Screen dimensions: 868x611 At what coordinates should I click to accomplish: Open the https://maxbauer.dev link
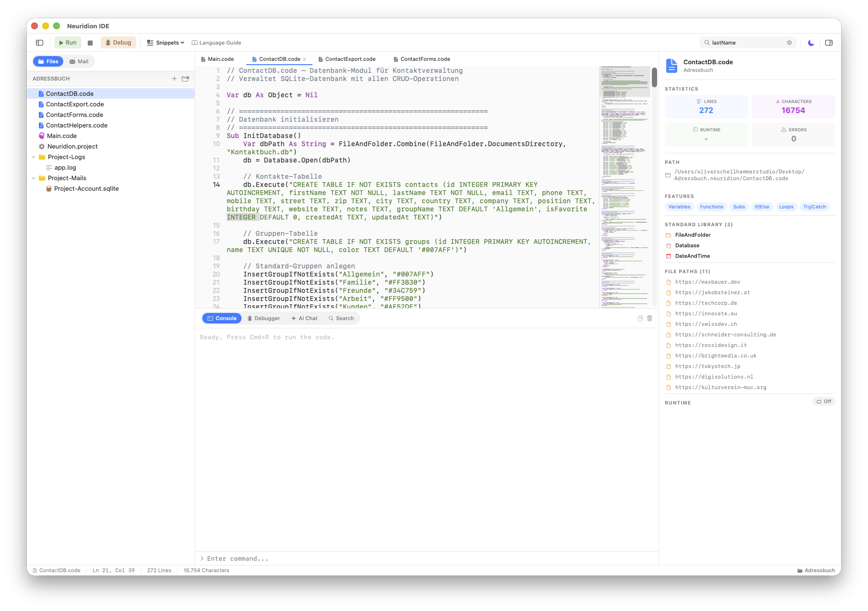707,282
